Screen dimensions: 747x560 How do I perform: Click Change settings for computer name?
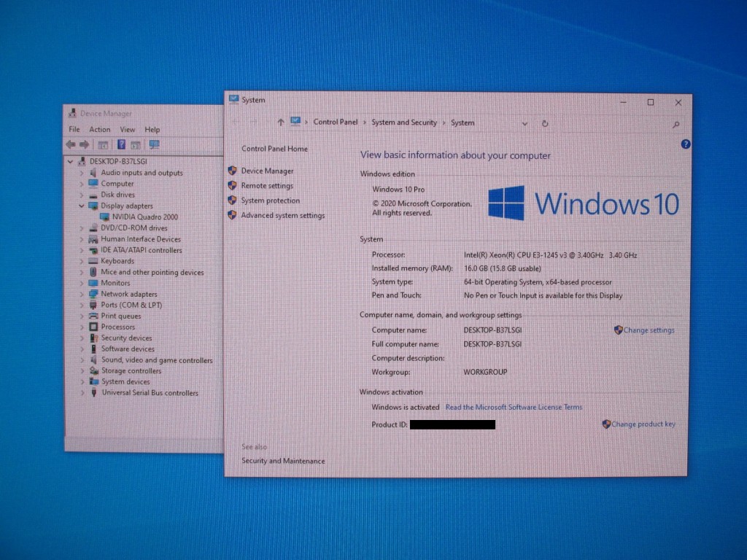click(x=649, y=330)
